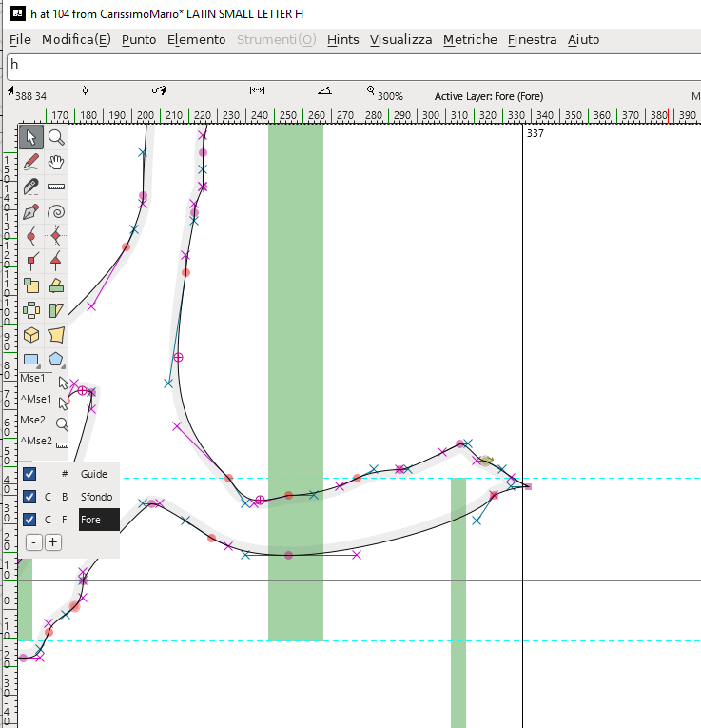This screenshot has width=701, height=728.
Task: Click the plus button to add layer
Action: 53,542
